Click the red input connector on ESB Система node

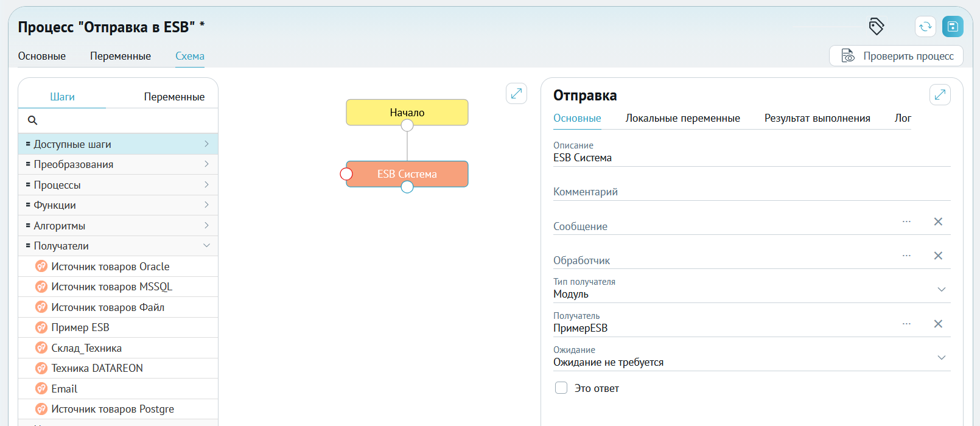click(x=346, y=174)
